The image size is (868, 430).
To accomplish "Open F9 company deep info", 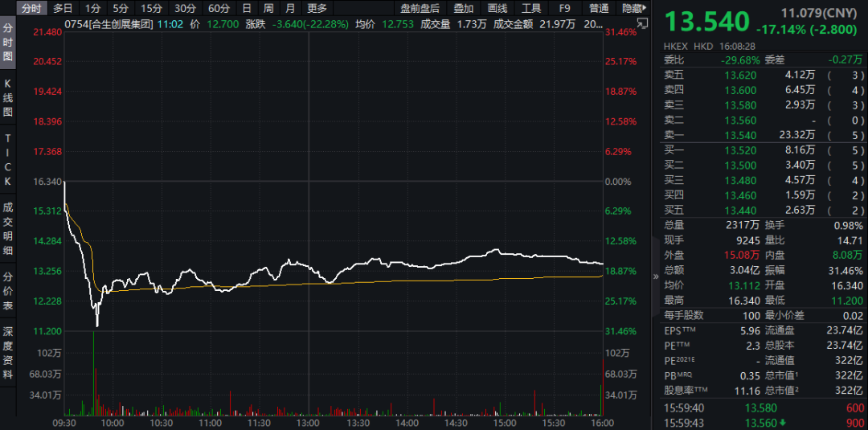I will 565,8.
